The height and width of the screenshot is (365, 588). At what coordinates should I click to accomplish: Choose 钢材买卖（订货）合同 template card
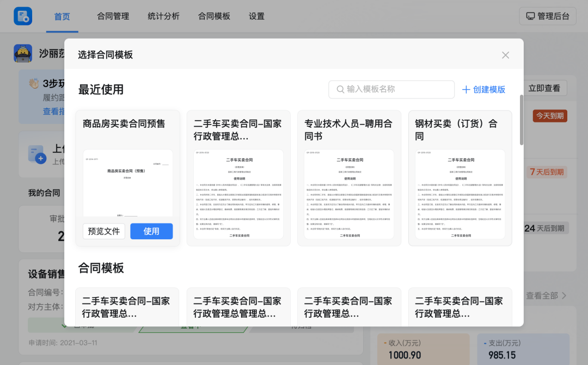(x=460, y=178)
